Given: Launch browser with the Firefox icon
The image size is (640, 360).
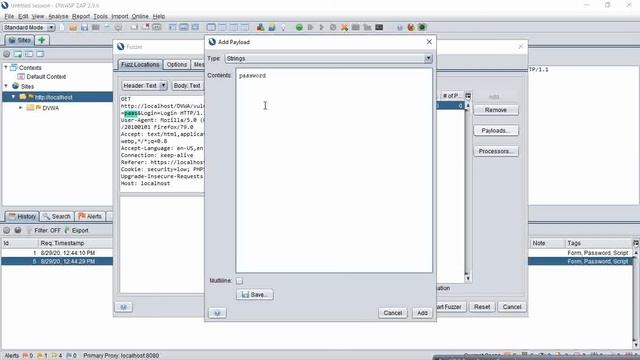Looking at the screenshot, I should click(x=411, y=27).
